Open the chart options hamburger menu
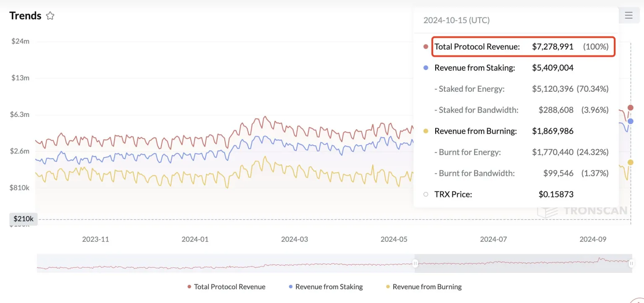Screen dimensions: 644x303 (x=628, y=15)
